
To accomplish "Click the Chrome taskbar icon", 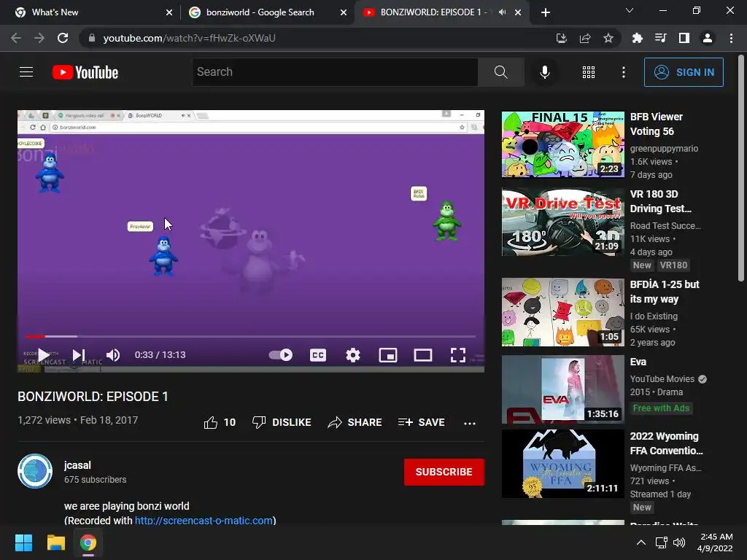I will click(88, 542).
